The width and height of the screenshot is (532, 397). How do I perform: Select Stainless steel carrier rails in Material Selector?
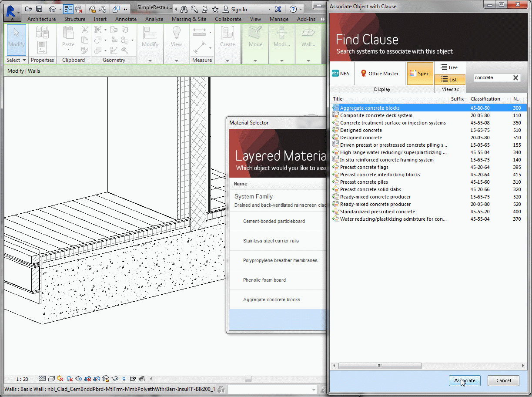(278, 241)
